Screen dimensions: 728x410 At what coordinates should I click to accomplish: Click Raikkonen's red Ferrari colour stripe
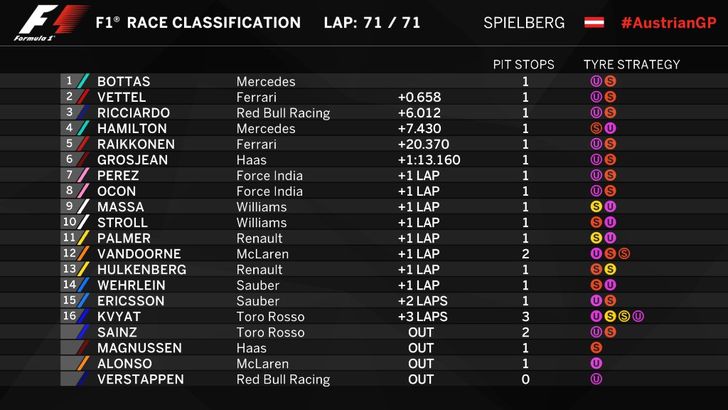coord(83,144)
